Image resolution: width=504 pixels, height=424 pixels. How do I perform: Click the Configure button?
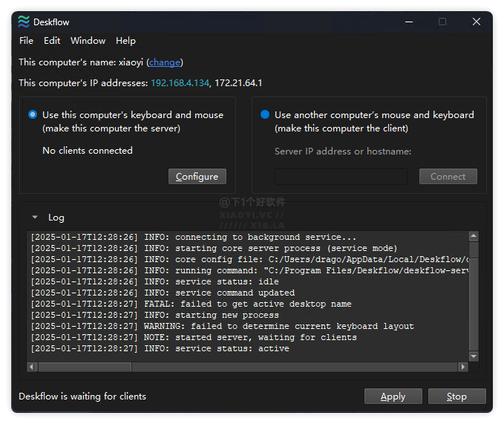point(197,177)
